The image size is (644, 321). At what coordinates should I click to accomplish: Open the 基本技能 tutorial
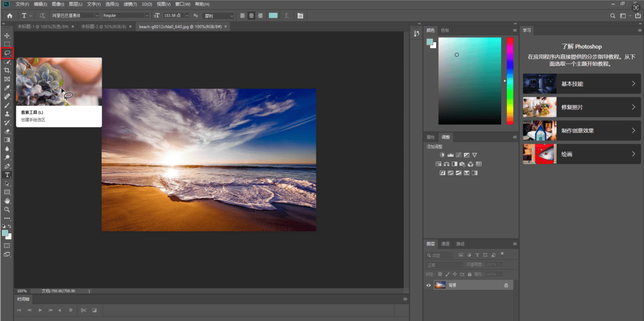point(582,84)
